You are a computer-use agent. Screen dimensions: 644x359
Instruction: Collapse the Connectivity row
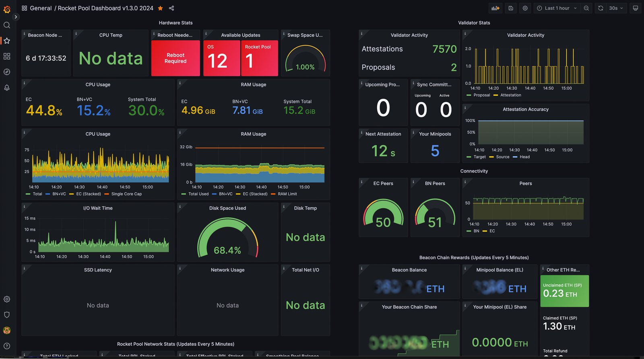(474, 171)
